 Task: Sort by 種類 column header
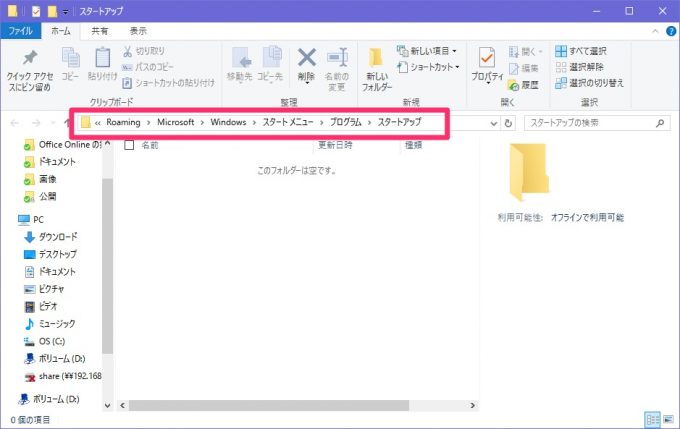[x=413, y=145]
